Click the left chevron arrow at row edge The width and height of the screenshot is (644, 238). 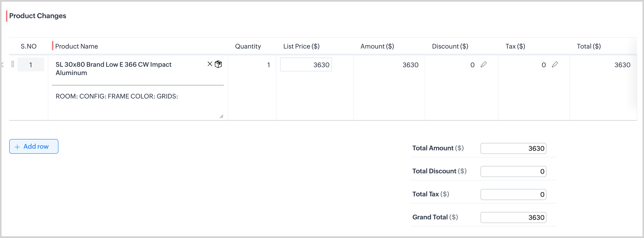click(x=3, y=65)
